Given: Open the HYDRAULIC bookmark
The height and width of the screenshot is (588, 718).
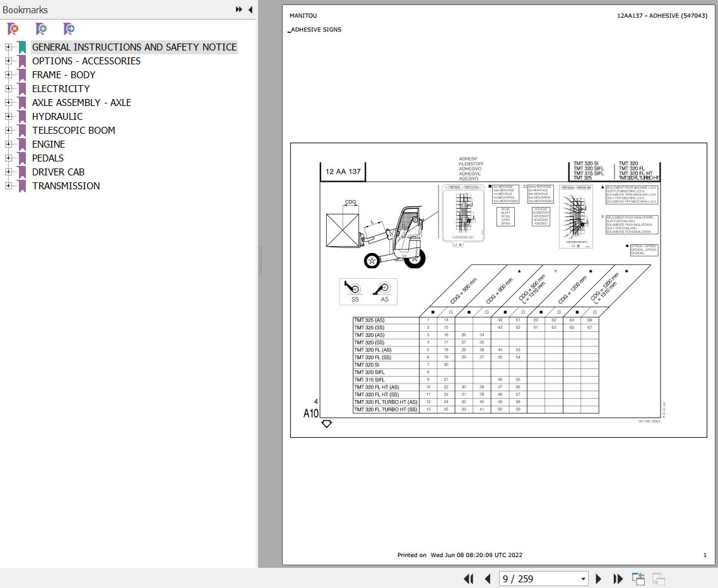Looking at the screenshot, I should [57, 116].
